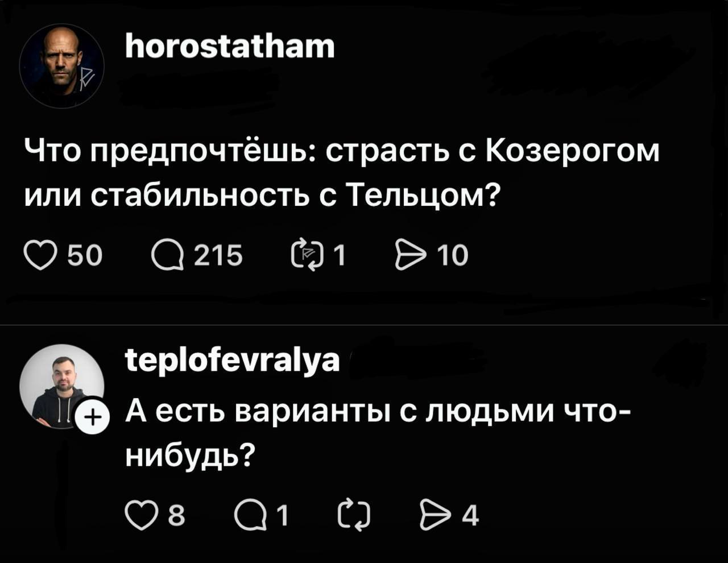Follow teplofevralya with the plus badge
The height and width of the screenshot is (563, 728).
(92, 421)
